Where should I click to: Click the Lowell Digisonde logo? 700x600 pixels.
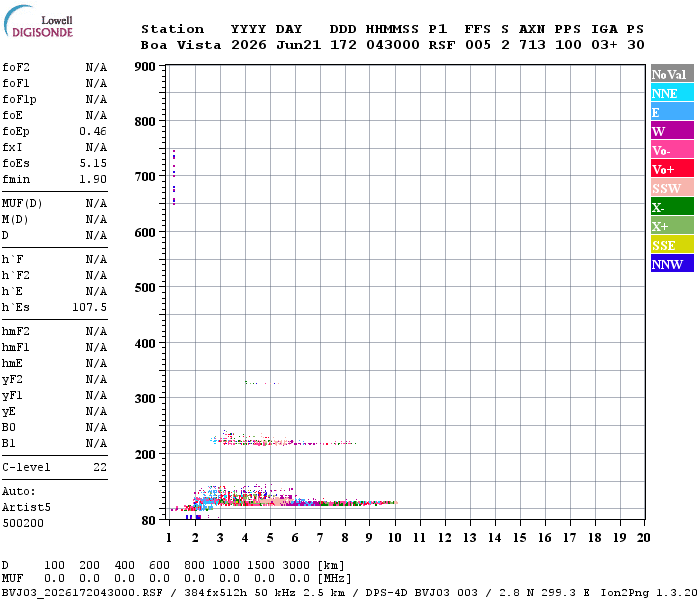[38, 21]
